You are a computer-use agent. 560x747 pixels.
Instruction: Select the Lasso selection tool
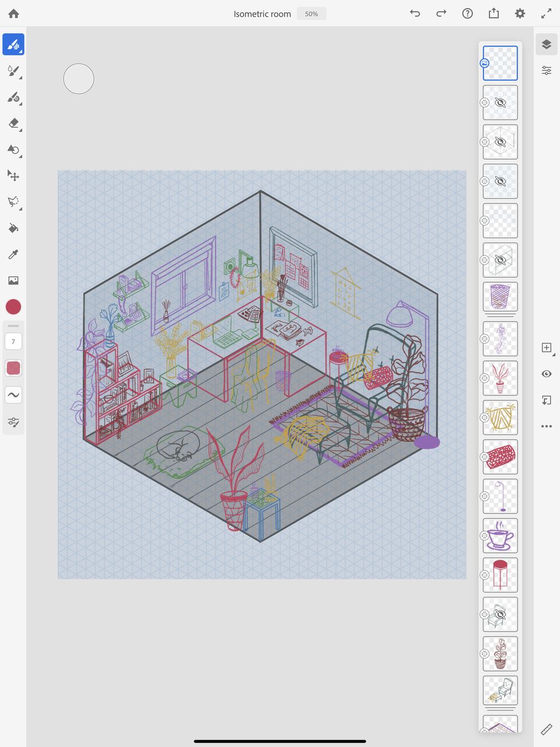(13, 202)
